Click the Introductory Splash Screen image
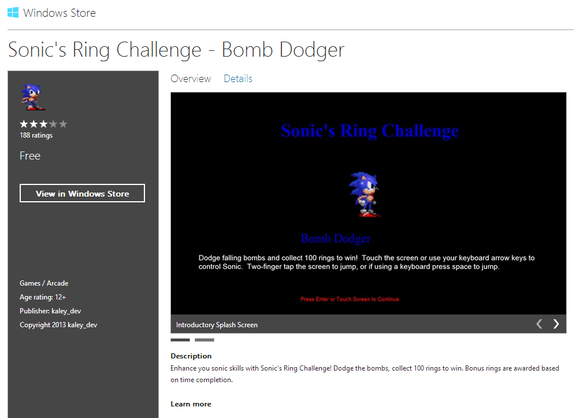The width and height of the screenshot is (580, 418). tap(368, 203)
